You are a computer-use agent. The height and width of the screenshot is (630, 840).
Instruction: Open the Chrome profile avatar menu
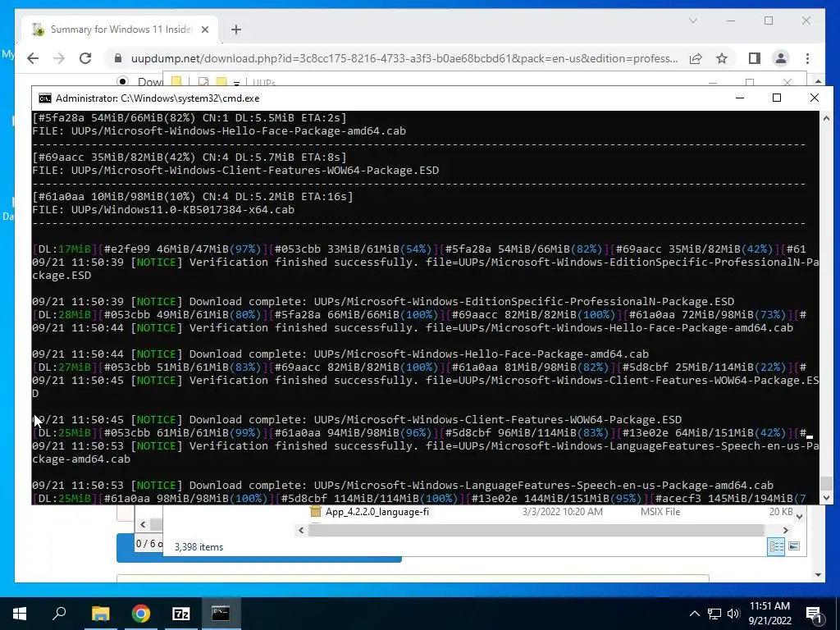[x=781, y=58]
